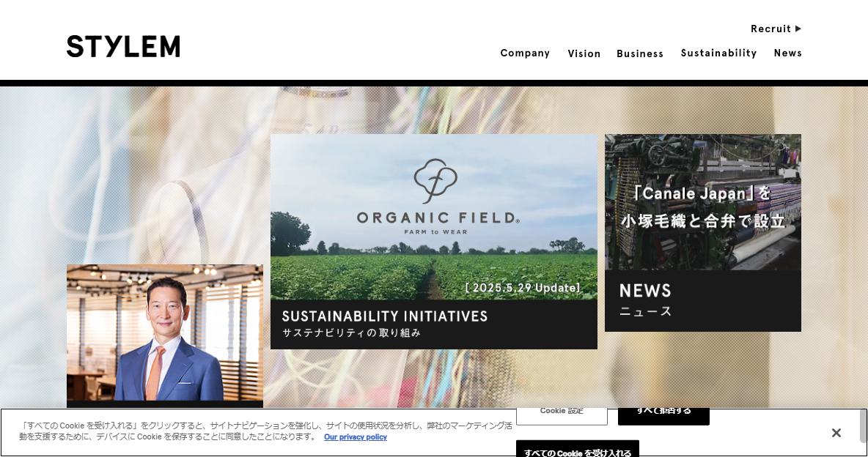
Task: Open the Recruit link
Action: (x=776, y=29)
